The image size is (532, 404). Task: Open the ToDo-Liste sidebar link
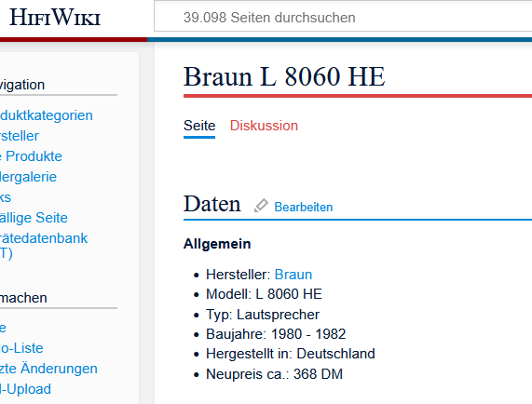click(21, 348)
